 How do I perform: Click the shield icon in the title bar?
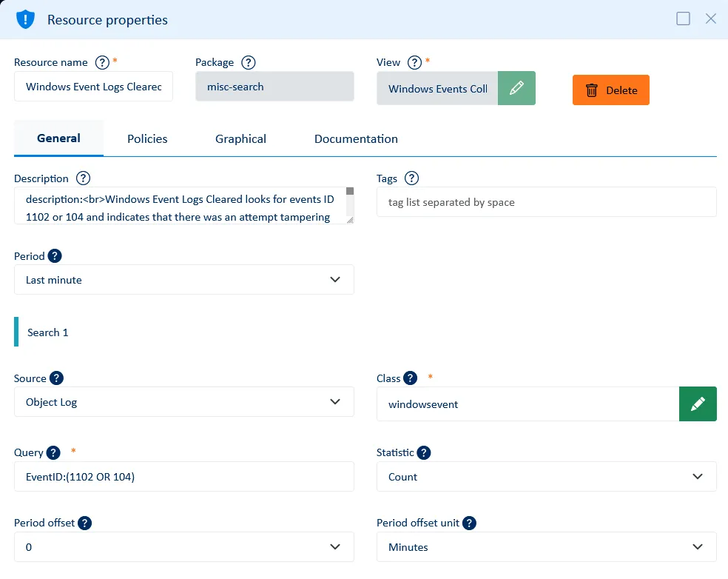(25, 19)
